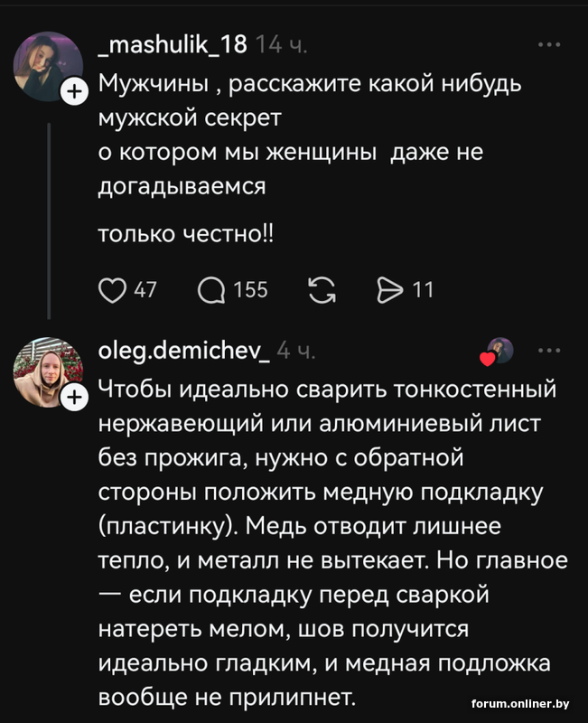
Task: Click the "только честно!!" line
Action: (185, 233)
